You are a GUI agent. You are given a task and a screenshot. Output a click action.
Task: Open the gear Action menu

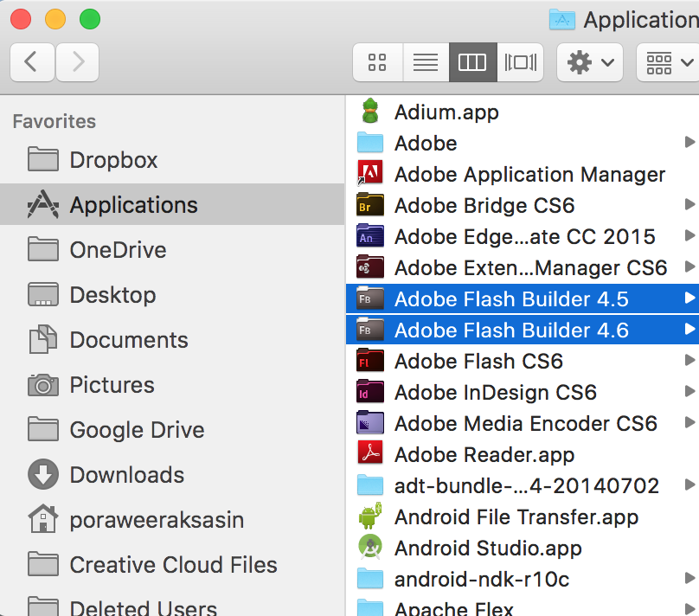click(590, 62)
